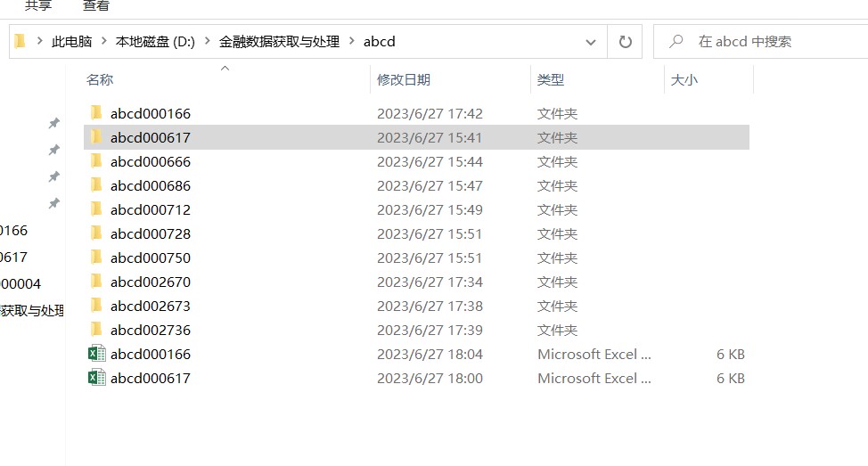Viewport: 868px width, 466px height.
Task: Click folder icon beside abcd002670
Action: [x=96, y=282]
